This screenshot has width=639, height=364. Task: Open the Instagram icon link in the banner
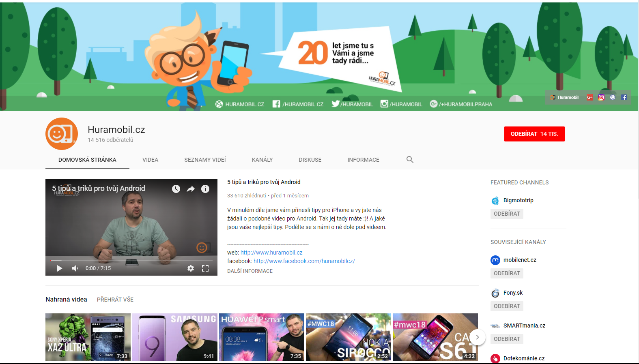click(601, 97)
